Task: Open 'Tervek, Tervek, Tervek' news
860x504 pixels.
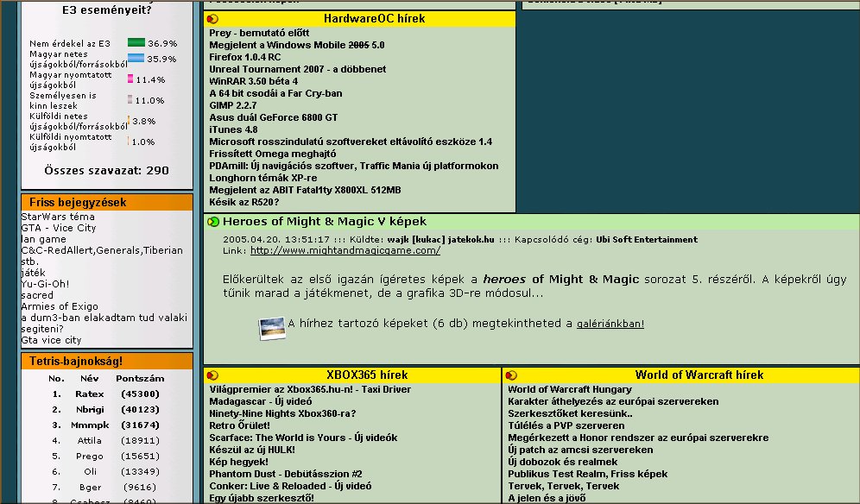Action: click(563, 486)
